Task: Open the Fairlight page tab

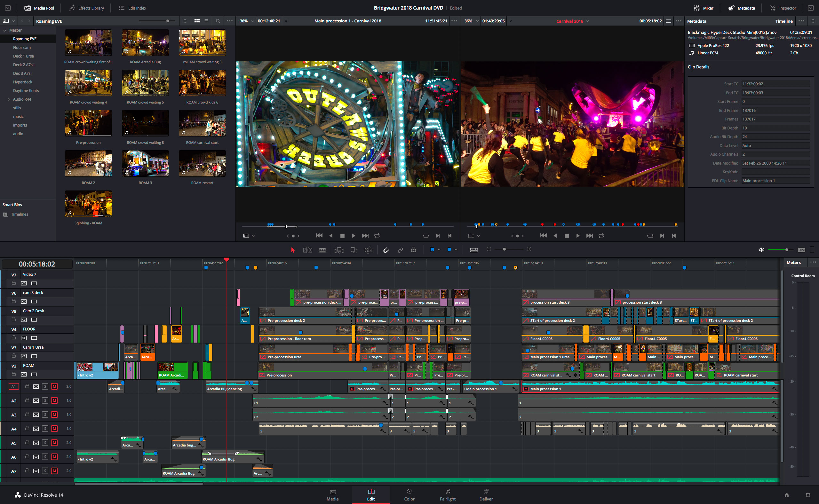Action: [447, 495]
